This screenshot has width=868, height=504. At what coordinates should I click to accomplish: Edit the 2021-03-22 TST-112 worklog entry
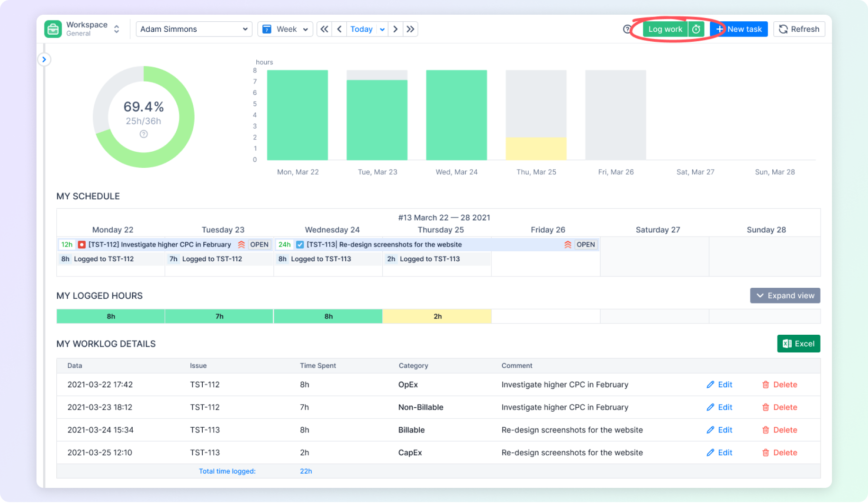[x=719, y=385]
